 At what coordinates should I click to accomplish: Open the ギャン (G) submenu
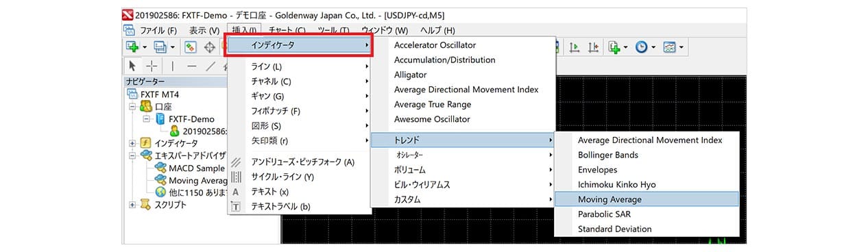300,97
